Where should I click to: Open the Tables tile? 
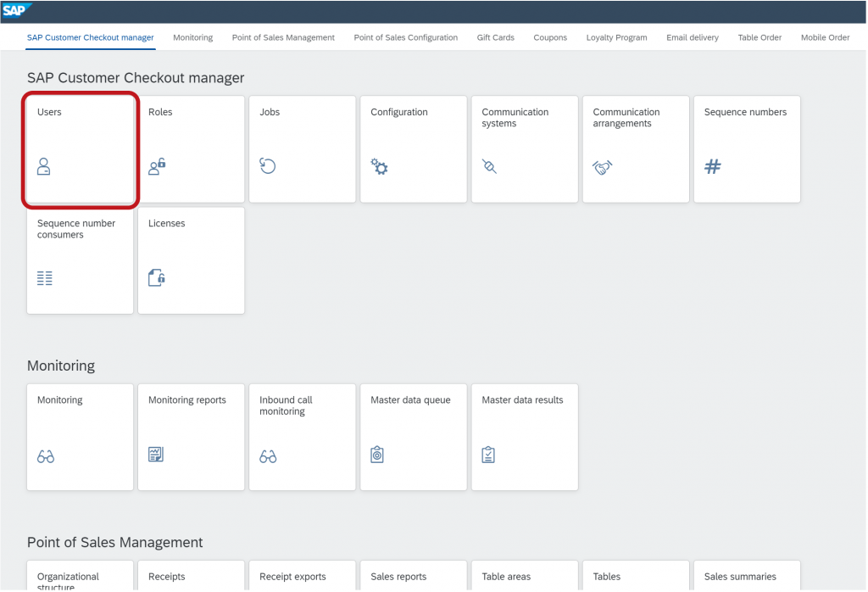click(x=636, y=576)
